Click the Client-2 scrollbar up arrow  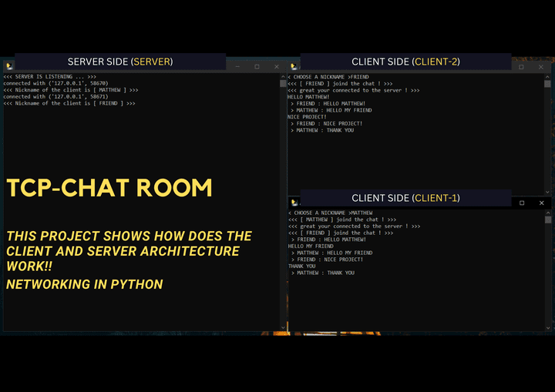(x=547, y=77)
